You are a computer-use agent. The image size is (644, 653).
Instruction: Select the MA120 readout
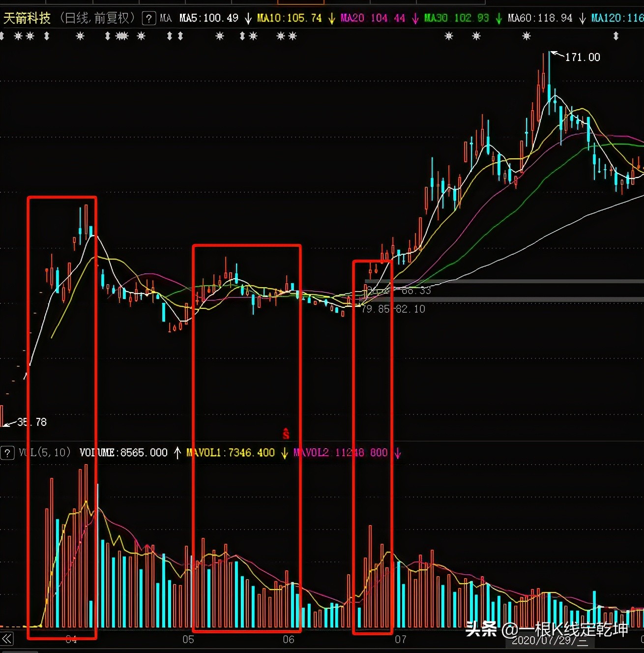pyautogui.click(x=617, y=18)
